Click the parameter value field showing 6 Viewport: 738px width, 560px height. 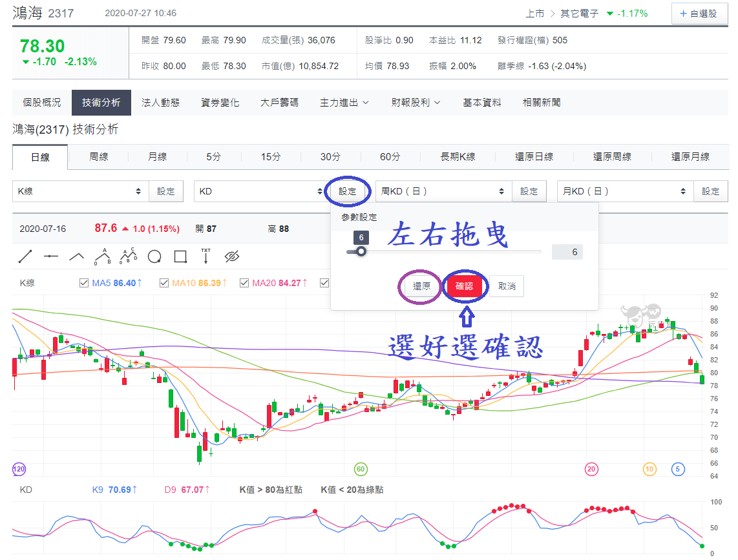(x=567, y=252)
